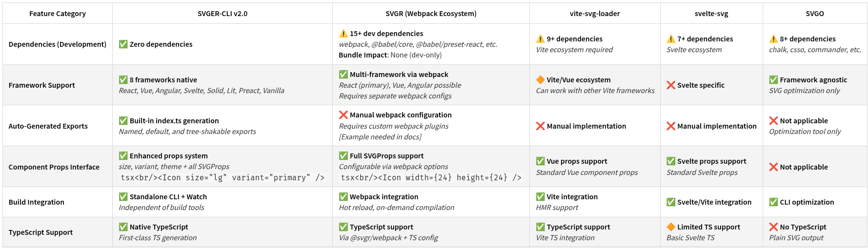Click the checkmark beside Framework agnostic
The height and width of the screenshot is (248, 868).
(773, 80)
